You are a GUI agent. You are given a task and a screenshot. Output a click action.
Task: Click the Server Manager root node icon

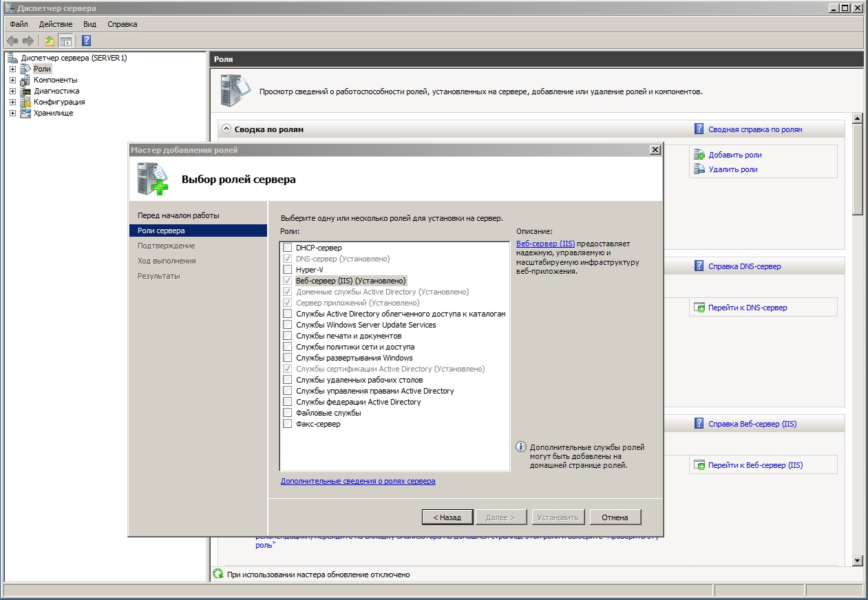(12, 58)
